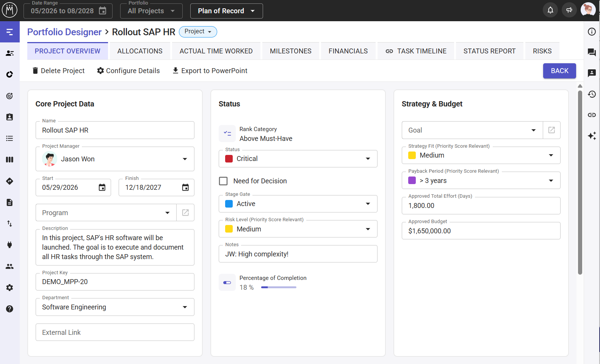Open the bulleted list sidebar icon

point(10,139)
